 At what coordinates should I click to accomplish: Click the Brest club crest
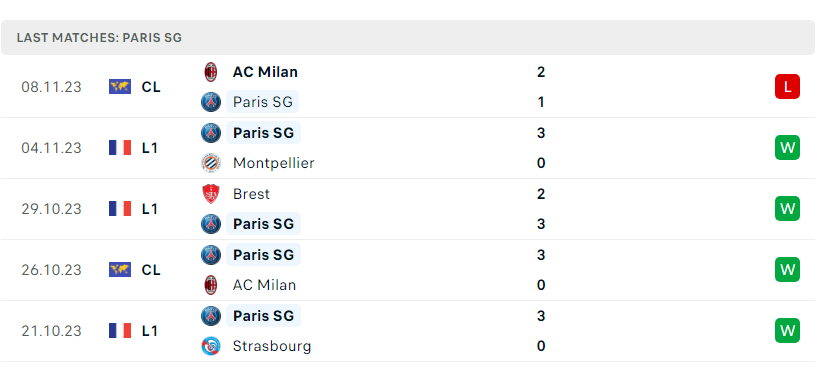pos(210,194)
